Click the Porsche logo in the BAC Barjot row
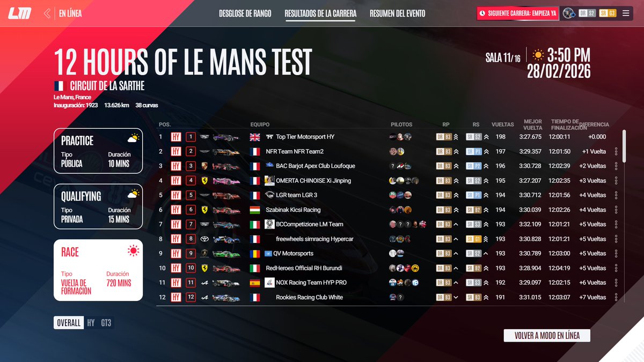This screenshot has height=362, width=644. 204,166
